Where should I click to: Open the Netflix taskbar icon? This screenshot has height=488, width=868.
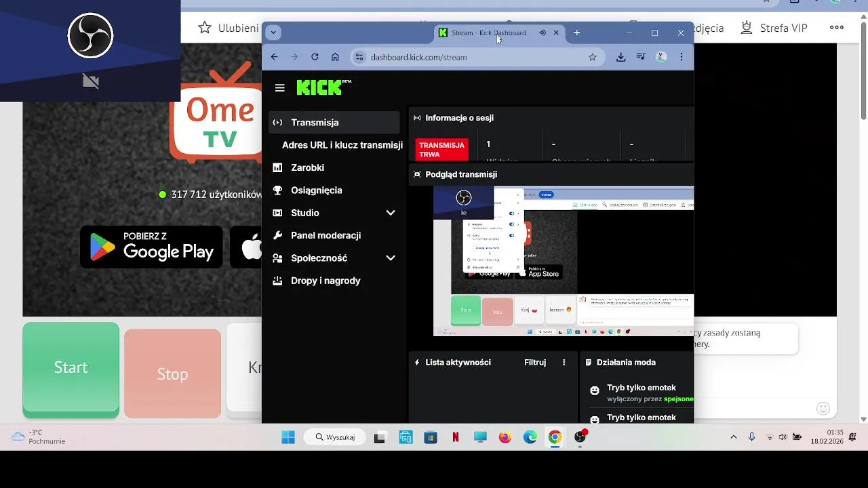(456, 437)
